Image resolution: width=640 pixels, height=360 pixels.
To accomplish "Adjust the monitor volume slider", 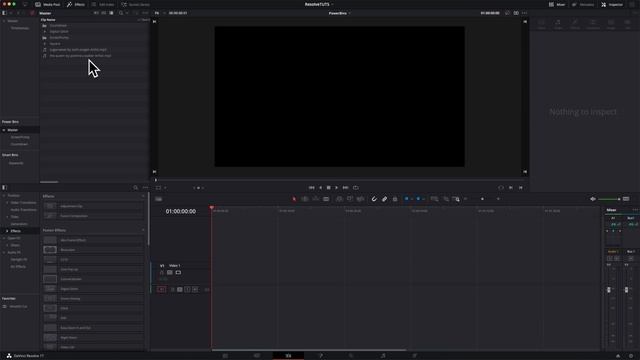I will pos(609,199).
